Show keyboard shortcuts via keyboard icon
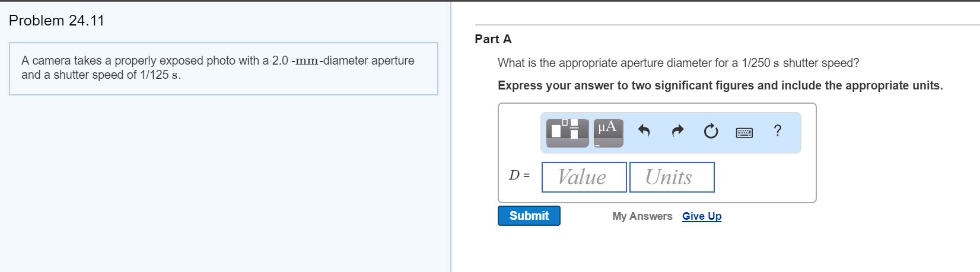Viewport: 980px width, 272px height. [x=744, y=133]
